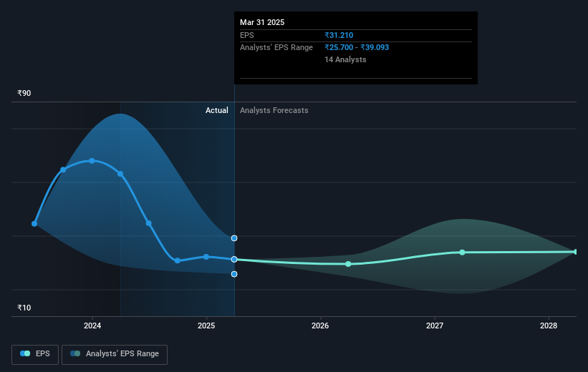Click the Mar 31 2025 tooltip date
588x372 pixels.
(262, 22)
